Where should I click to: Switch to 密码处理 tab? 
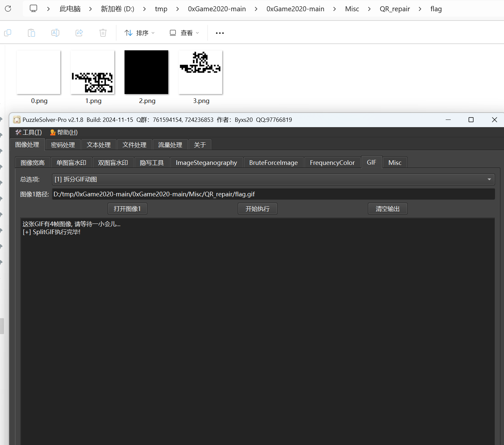(x=63, y=145)
